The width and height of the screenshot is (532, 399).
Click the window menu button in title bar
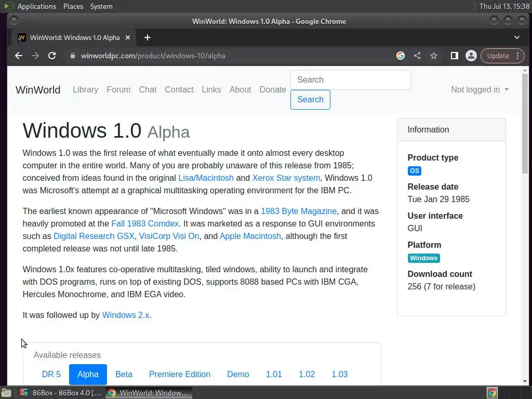point(14,21)
